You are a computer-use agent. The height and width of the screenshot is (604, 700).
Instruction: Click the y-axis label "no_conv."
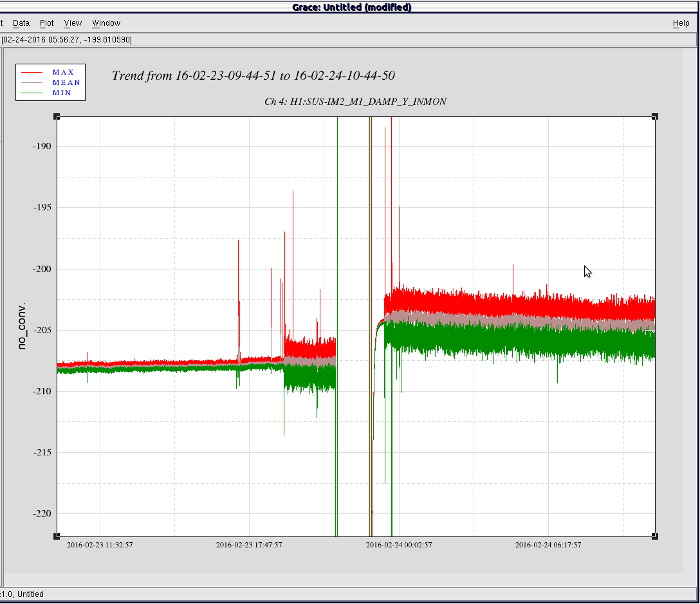point(22,325)
